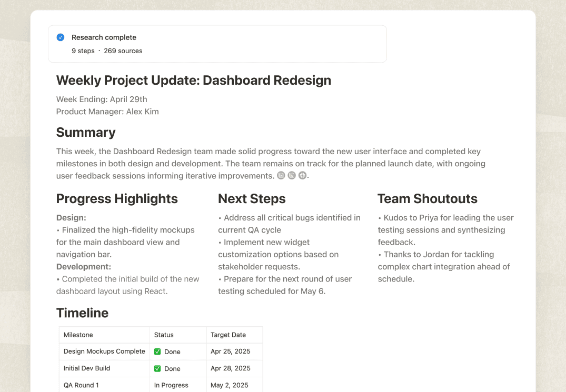The width and height of the screenshot is (566, 392).
Task: Open the 9 steps breakdown
Action: (x=83, y=51)
